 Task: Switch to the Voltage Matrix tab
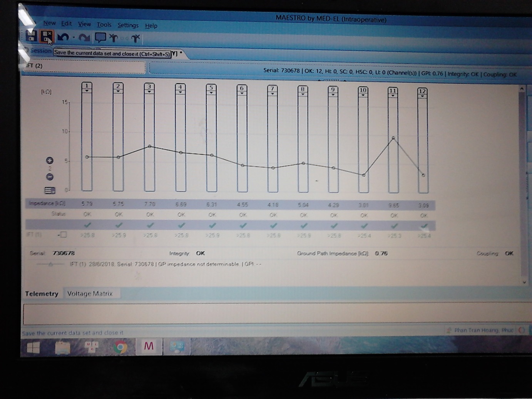(x=90, y=294)
